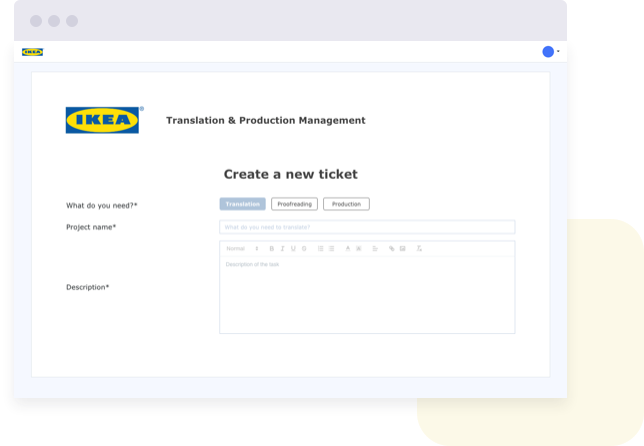Focus the Project name input field
Screen dimensions: 644x446
point(367,227)
